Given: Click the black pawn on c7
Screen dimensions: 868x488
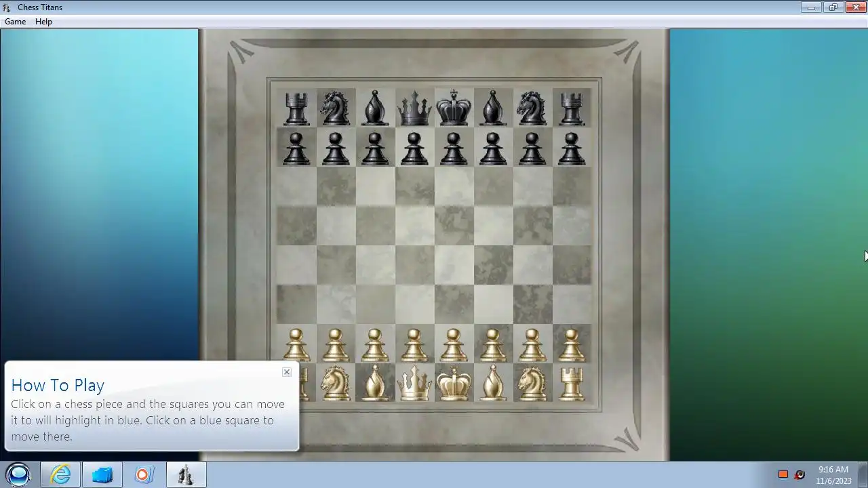Looking at the screenshot, I should click(375, 148).
